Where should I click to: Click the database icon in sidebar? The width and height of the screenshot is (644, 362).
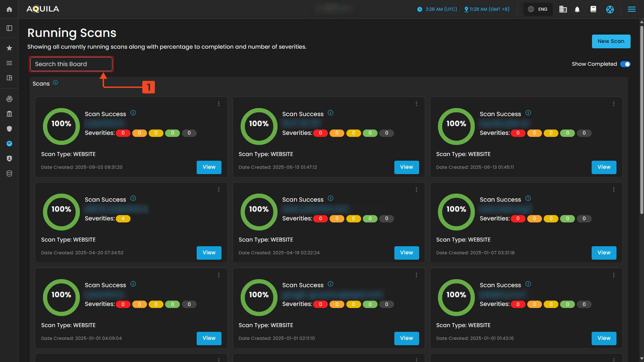[x=9, y=173]
